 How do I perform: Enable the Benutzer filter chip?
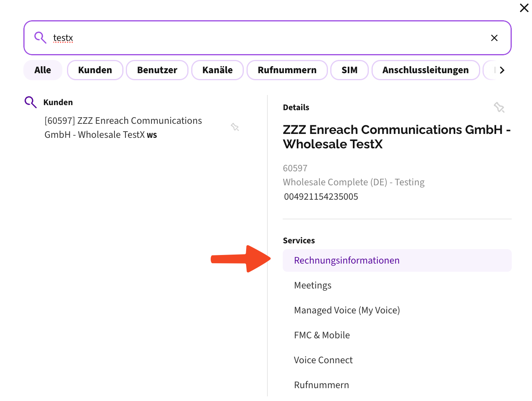(x=157, y=70)
